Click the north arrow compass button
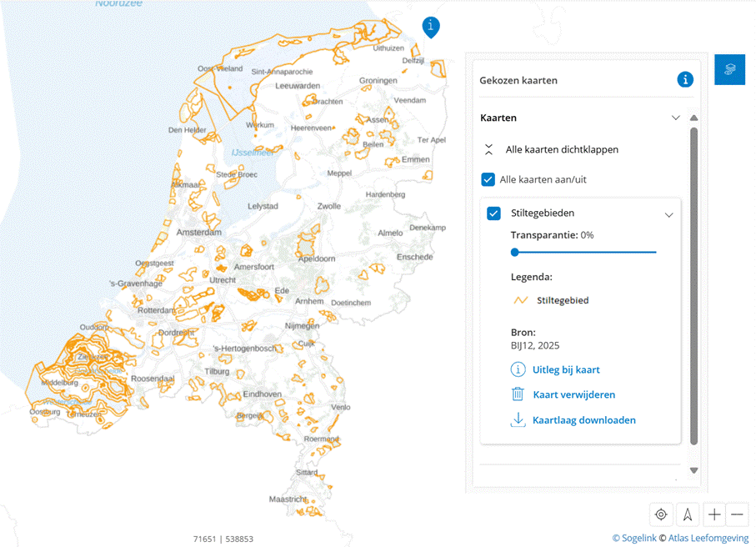The height and width of the screenshot is (547, 756). pyautogui.click(x=688, y=514)
